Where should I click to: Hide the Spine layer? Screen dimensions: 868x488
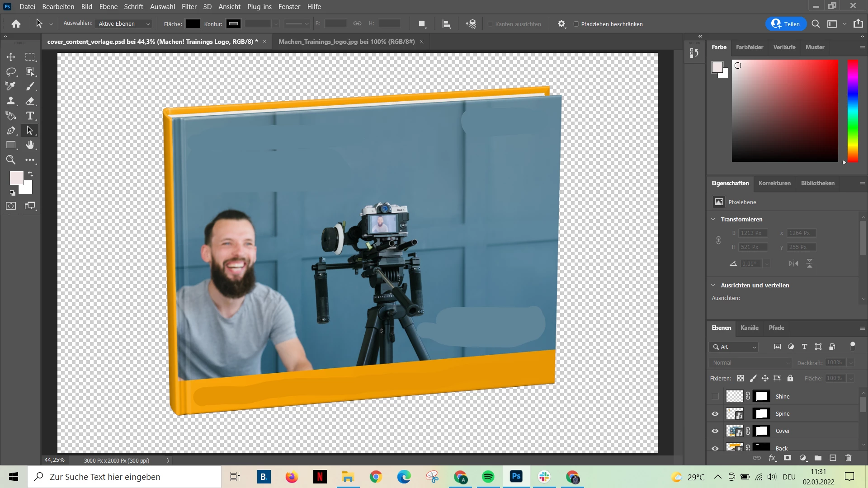click(715, 413)
